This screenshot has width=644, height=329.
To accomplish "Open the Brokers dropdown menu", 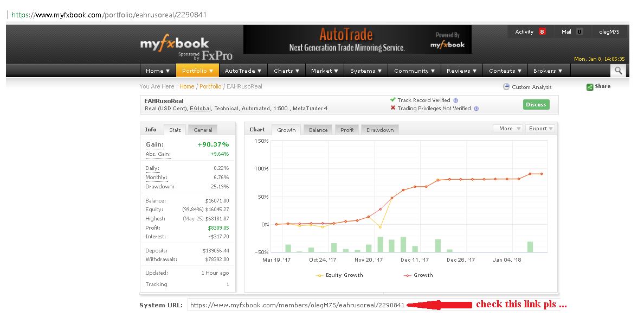I will point(548,71).
